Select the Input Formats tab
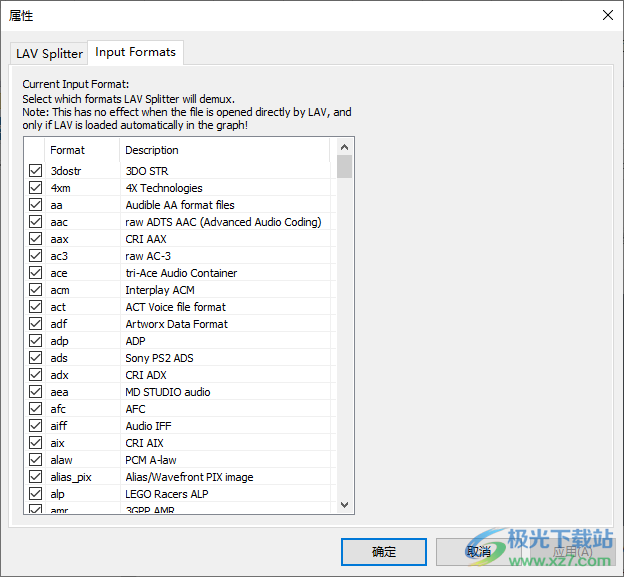624x577 pixels. [x=135, y=52]
